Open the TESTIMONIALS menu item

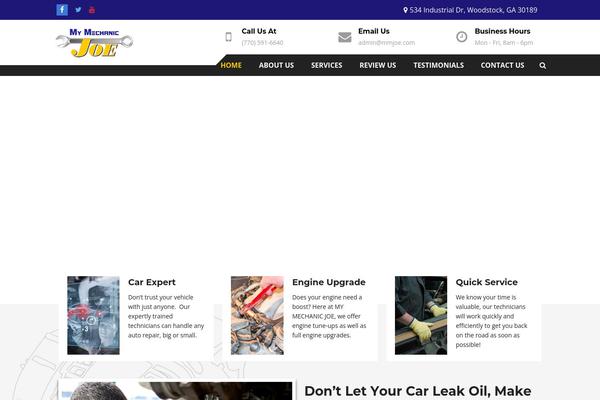click(x=439, y=65)
